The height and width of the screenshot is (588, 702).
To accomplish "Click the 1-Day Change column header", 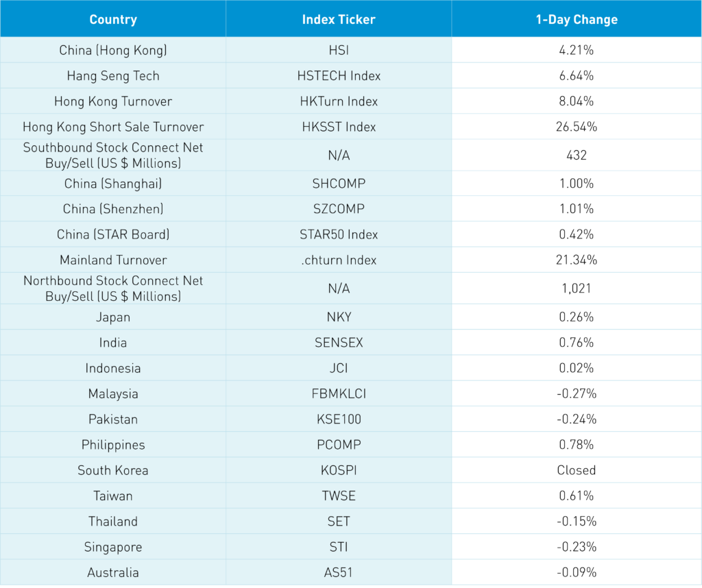I will [577, 19].
